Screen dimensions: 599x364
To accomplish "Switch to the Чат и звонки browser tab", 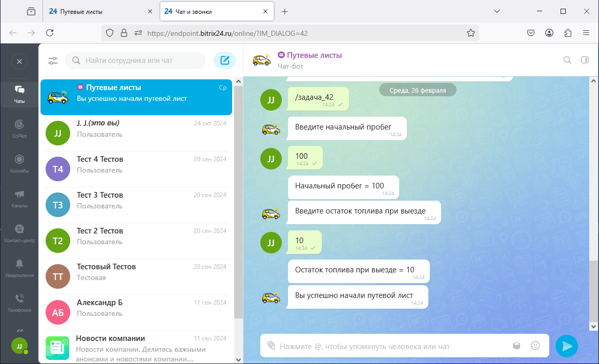I will pos(217,11).
